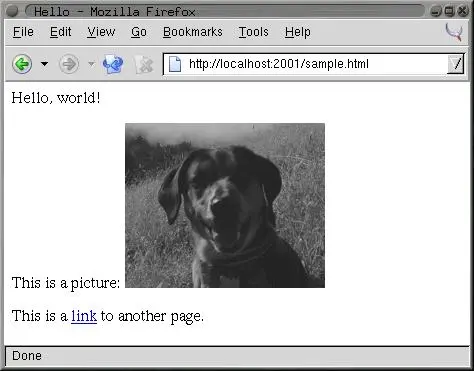Open the Forward history dropdown arrow
Viewport: 474px width, 371px height.
coord(91,64)
